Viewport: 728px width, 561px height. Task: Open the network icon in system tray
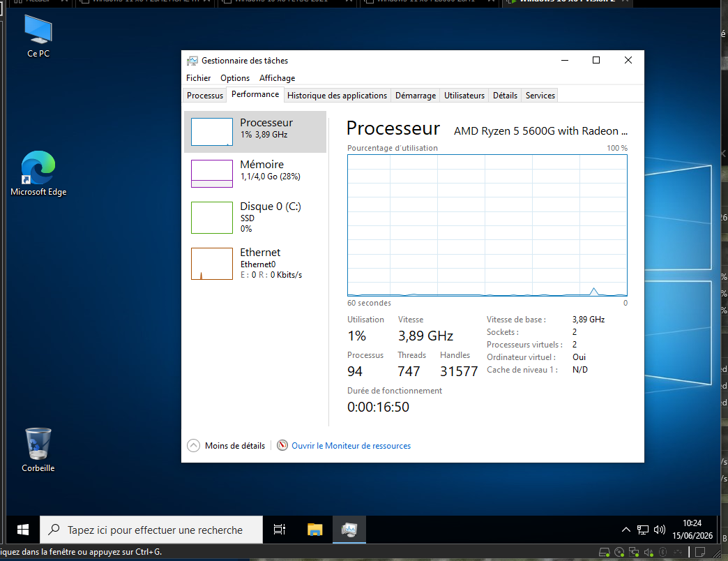pyautogui.click(x=642, y=530)
